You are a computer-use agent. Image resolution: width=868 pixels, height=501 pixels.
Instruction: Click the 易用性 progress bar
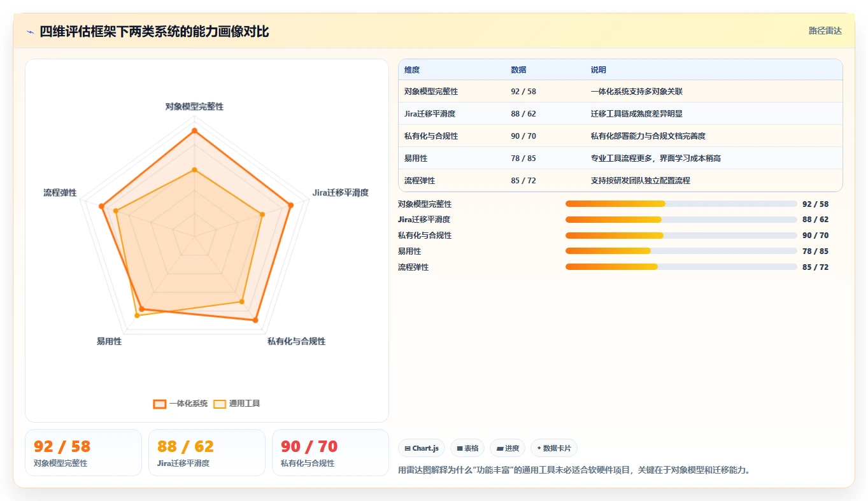point(681,251)
